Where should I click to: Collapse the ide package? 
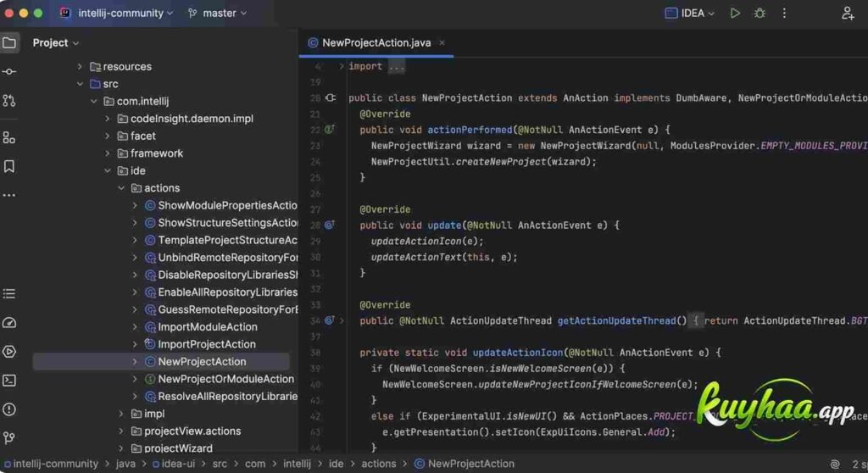(108, 170)
